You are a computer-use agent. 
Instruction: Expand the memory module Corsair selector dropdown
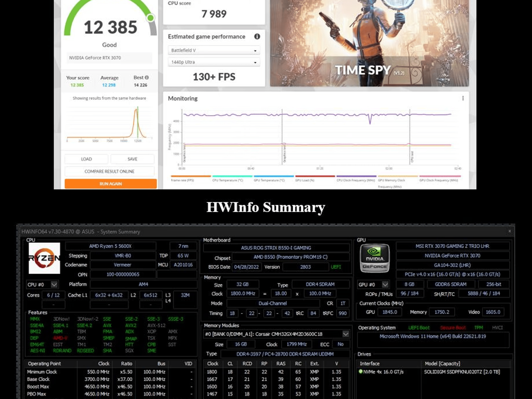[346, 334]
